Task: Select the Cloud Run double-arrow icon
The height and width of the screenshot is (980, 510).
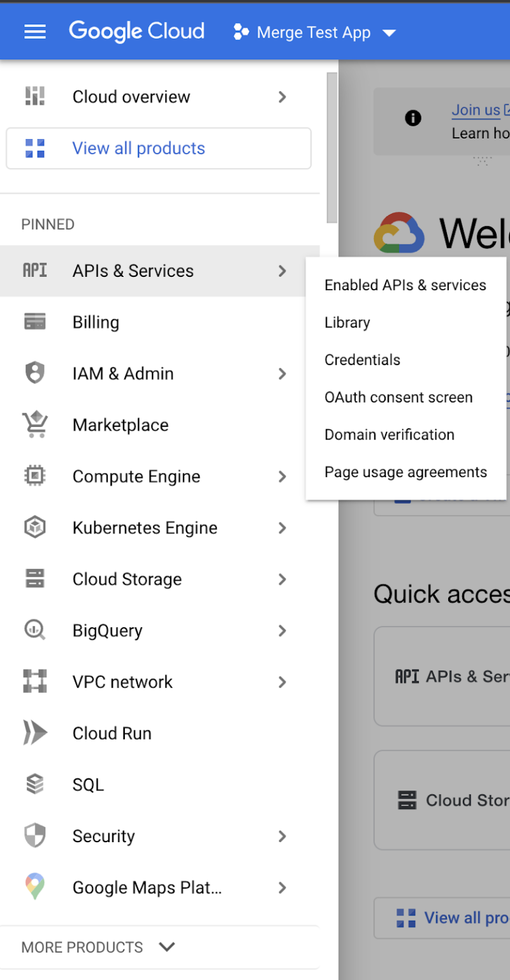Action: (34, 733)
